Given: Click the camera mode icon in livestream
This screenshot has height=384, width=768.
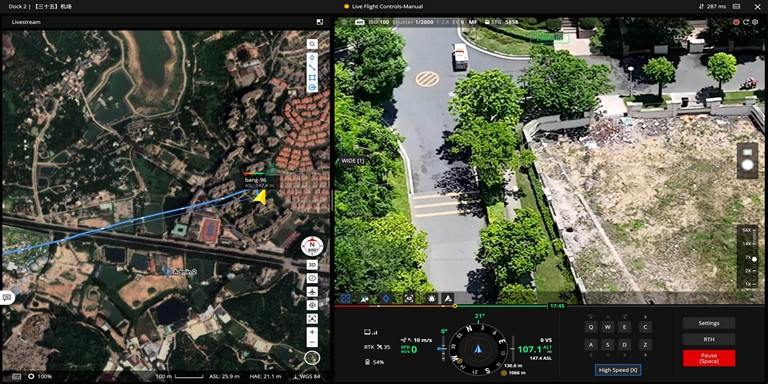Looking at the screenshot, I should (x=360, y=22).
